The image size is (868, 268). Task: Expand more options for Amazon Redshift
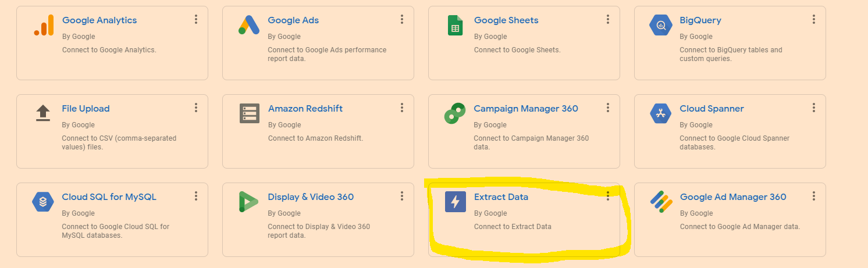402,108
